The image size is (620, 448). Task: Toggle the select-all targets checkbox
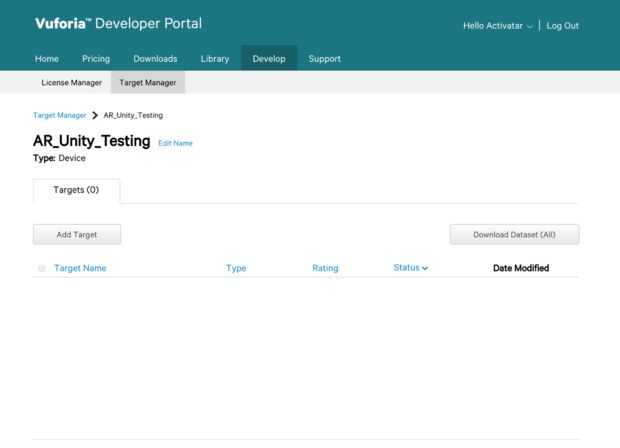(x=42, y=268)
